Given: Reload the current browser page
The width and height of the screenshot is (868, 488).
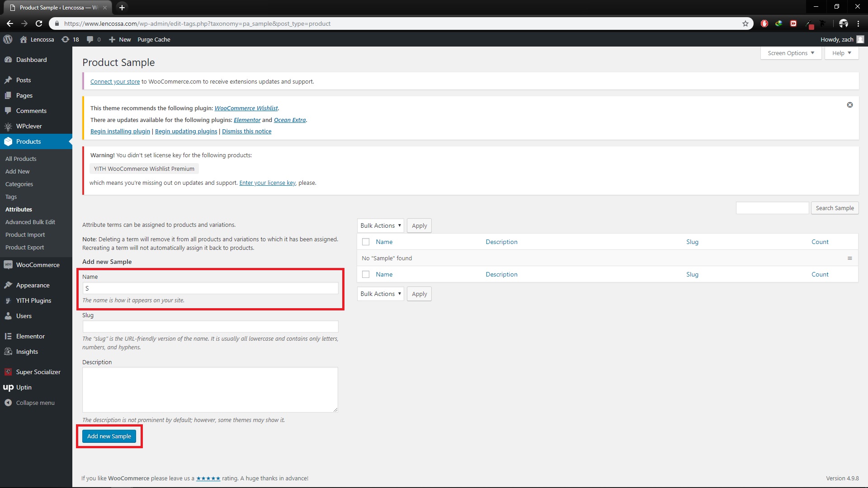Looking at the screenshot, I should (39, 23).
